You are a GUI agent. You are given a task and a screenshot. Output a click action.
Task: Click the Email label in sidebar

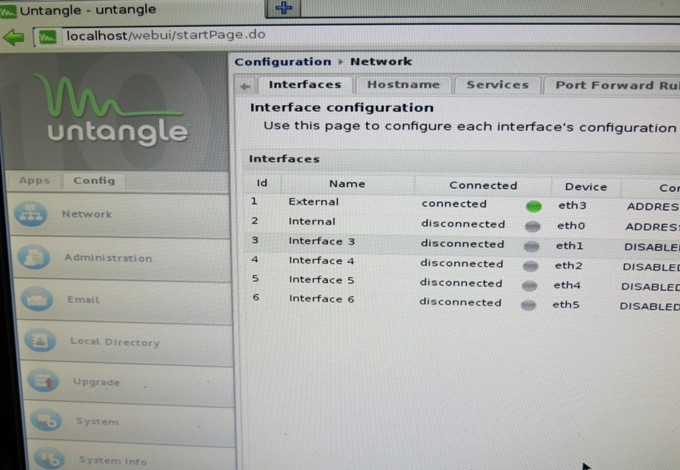(83, 300)
